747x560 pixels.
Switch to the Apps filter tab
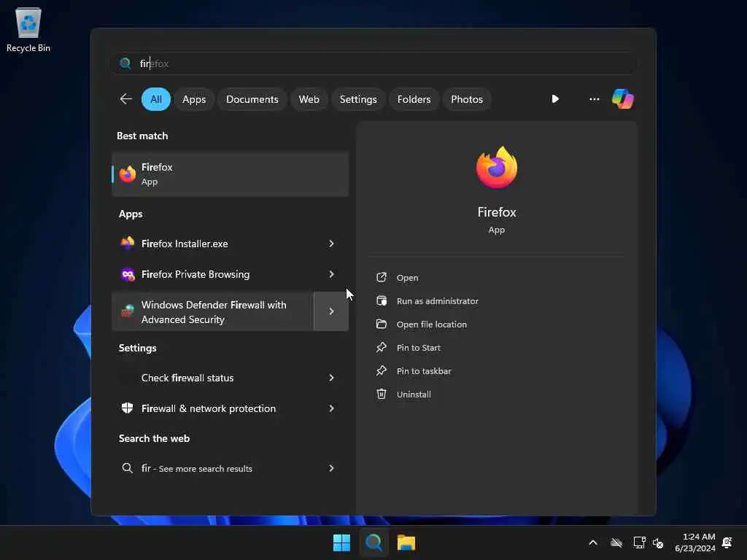tap(194, 99)
